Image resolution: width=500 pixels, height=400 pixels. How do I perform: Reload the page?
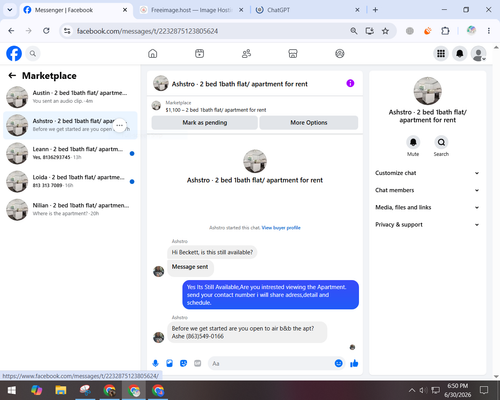46,31
